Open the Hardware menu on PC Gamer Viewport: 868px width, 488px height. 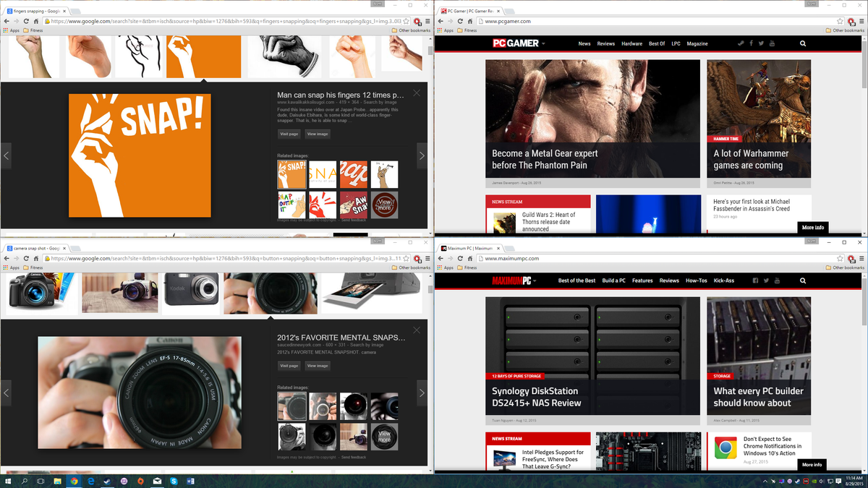click(x=631, y=43)
